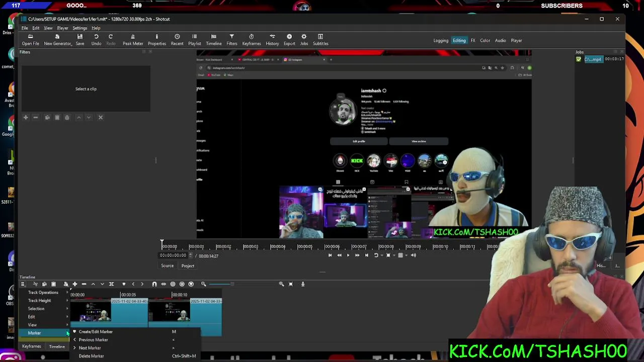Switch to the Color layout
This screenshot has width=644, height=362.
point(485,40)
